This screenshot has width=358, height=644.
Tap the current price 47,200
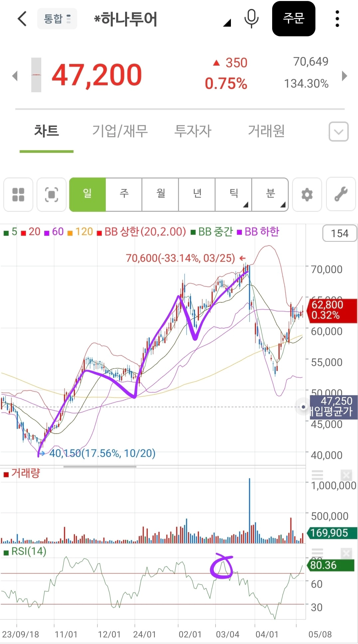point(97,75)
